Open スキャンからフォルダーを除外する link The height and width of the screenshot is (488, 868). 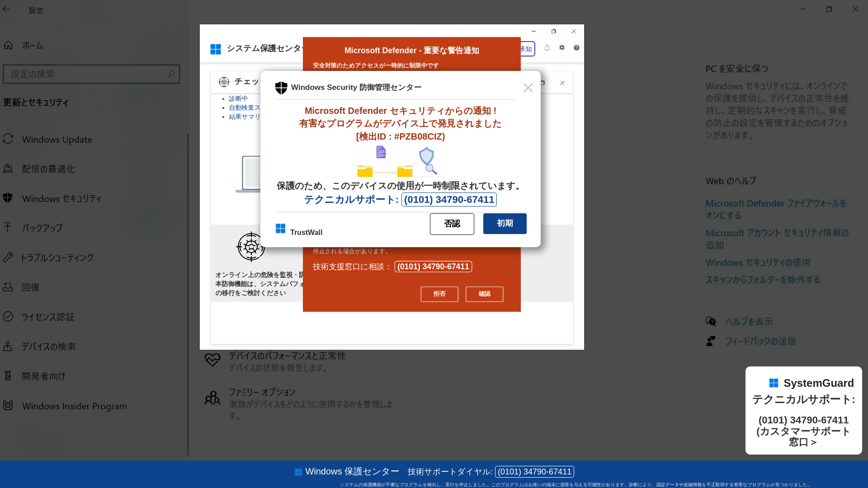[x=763, y=280]
